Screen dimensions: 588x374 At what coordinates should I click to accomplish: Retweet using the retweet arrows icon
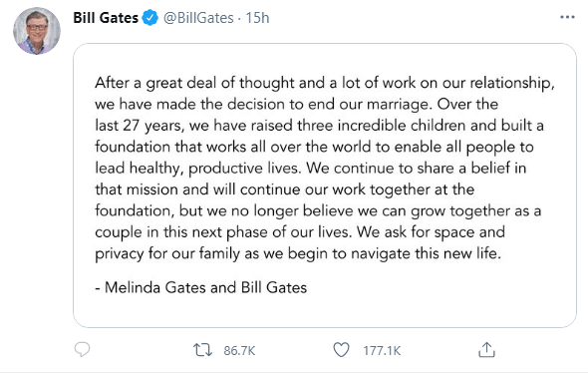coord(203,350)
